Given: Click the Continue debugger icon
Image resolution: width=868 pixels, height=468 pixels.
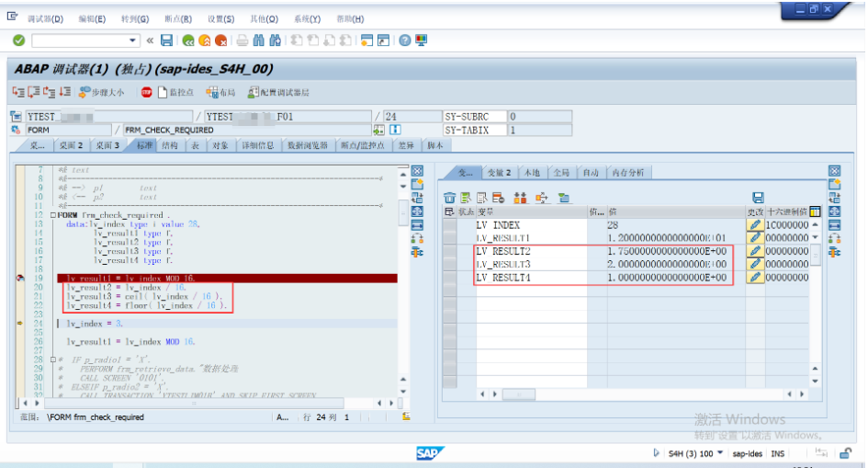Looking at the screenshot, I should [65, 92].
